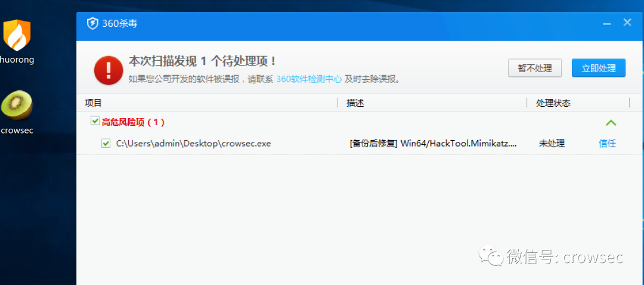Click the 处理状态 column header
Viewport: 644px width, 285px height.
pyautogui.click(x=553, y=103)
